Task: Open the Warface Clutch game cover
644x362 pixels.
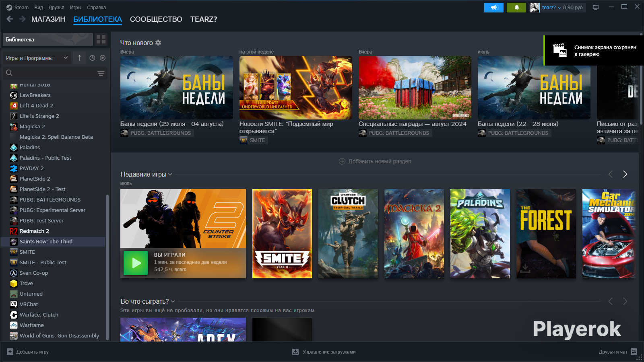Action: coord(348,234)
